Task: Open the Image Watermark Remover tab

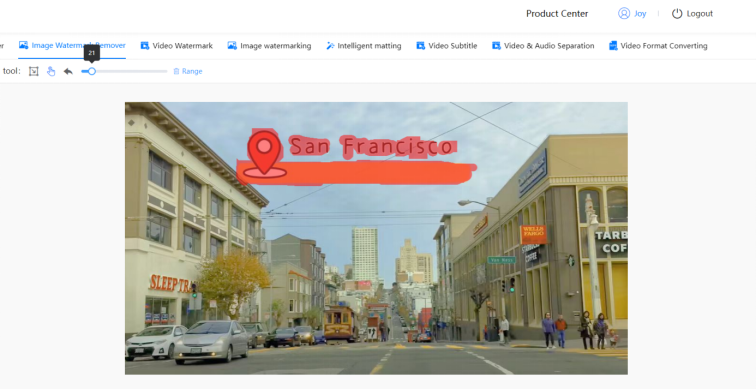Action: tap(72, 45)
